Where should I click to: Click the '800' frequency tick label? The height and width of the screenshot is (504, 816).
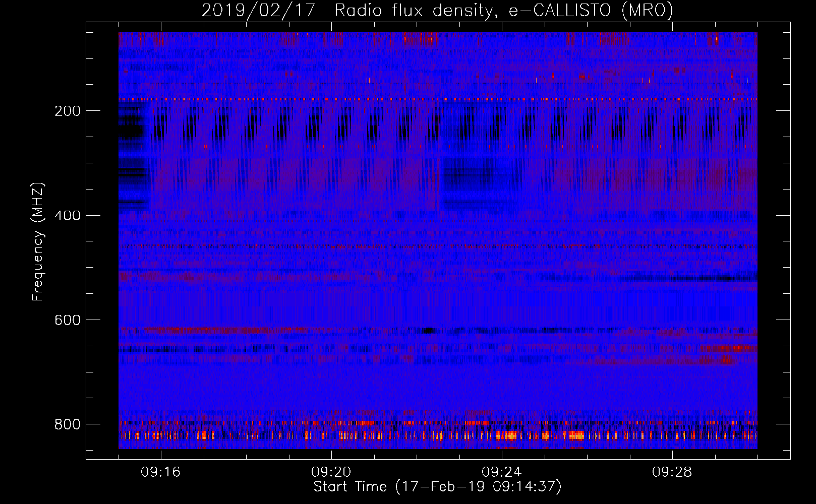68,424
